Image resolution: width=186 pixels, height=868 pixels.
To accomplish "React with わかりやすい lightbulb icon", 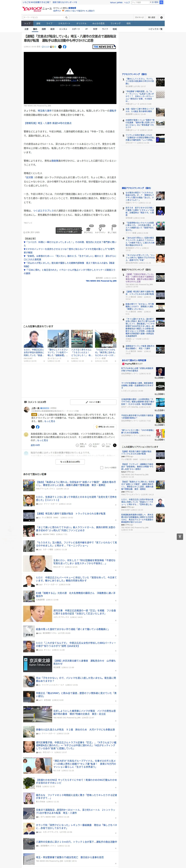I will point(100,229).
